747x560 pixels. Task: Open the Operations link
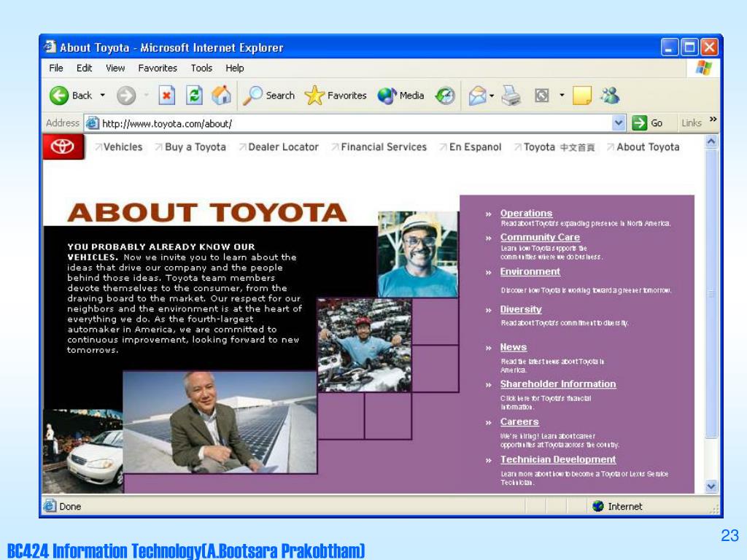coord(526,214)
